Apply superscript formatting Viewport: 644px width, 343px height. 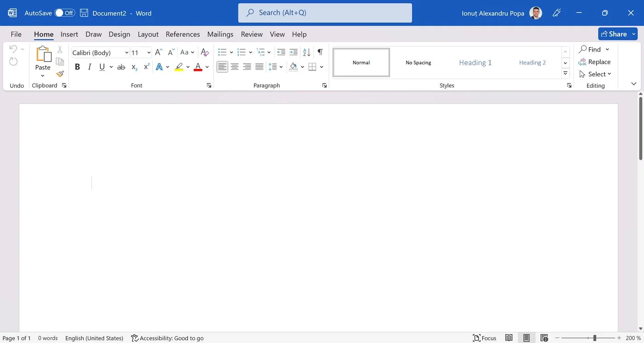pyautogui.click(x=147, y=67)
